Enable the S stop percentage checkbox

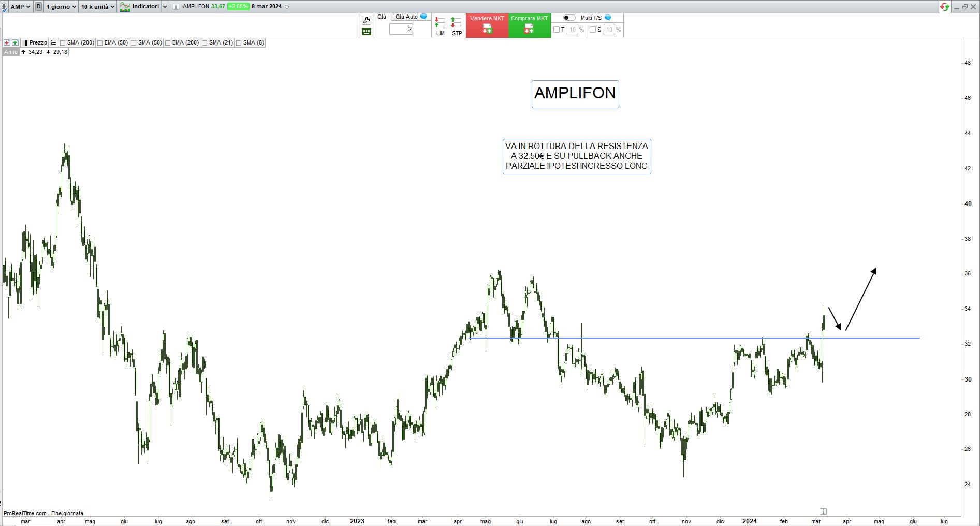click(x=593, y=30)
